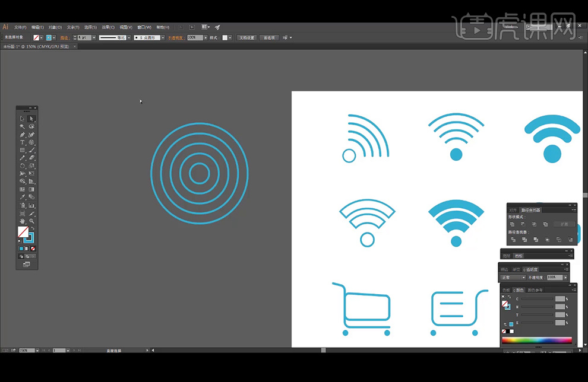Click the opacity 100% input field in control bar
The height and width of the screenshot is (382, 588).
click(194, 37)
